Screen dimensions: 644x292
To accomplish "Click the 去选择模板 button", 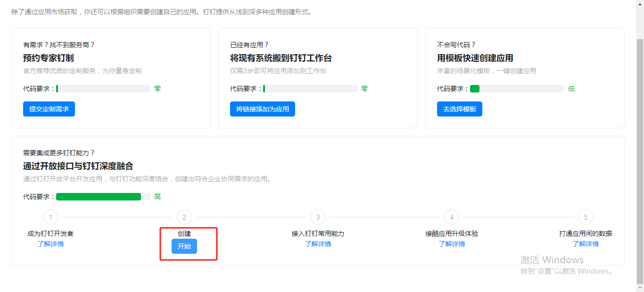I will 460,109.
